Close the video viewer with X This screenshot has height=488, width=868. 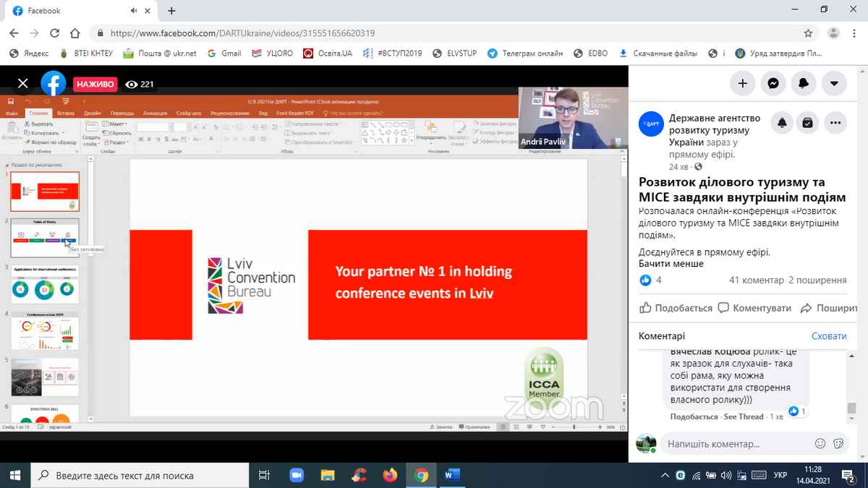23,84
